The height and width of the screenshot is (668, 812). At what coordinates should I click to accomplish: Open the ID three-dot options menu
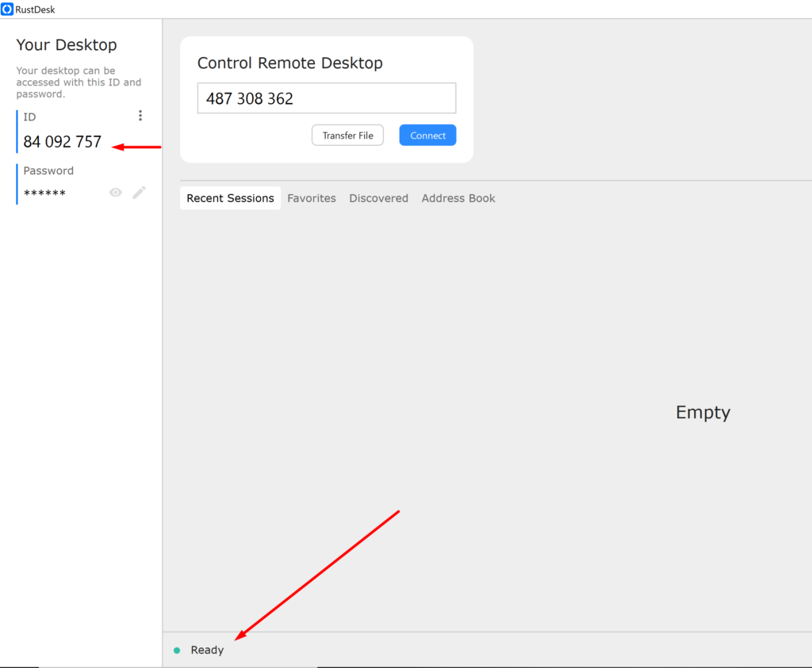(x=140, y=116)
